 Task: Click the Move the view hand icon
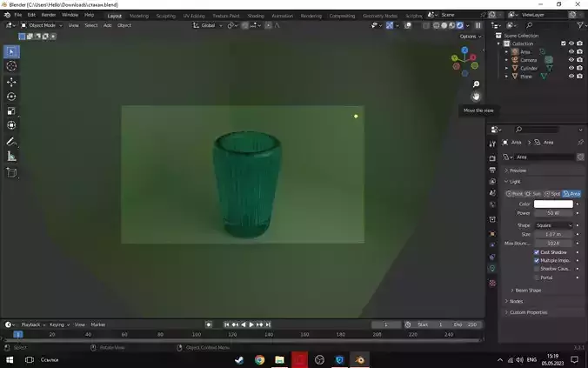coord(476,97)
